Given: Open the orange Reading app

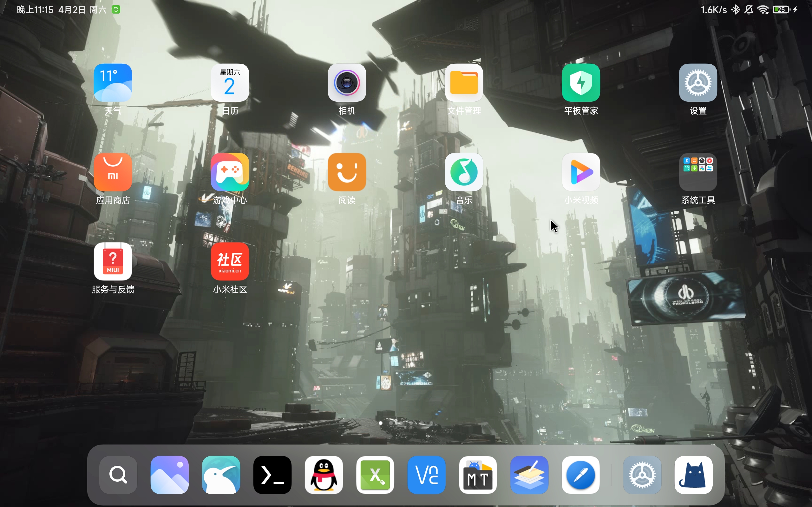Looking at the screenshot, I should pyautogui.click(x=347, y=172).
